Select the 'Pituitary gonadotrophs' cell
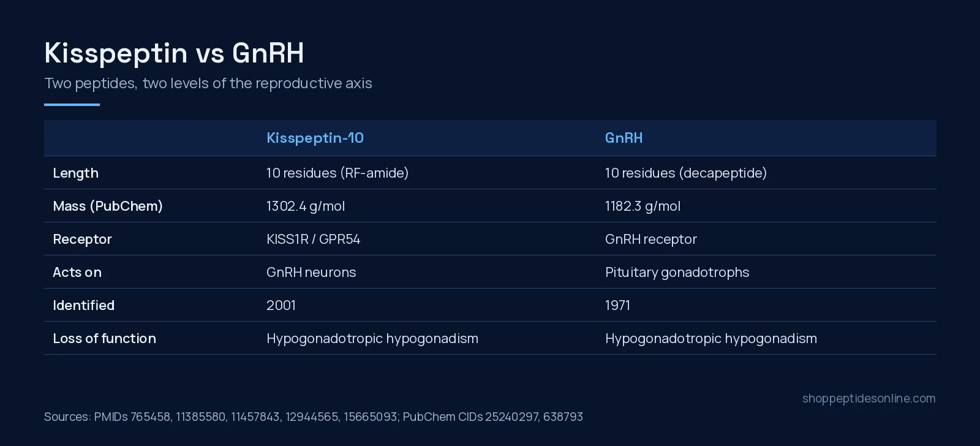 coord(677,273)
